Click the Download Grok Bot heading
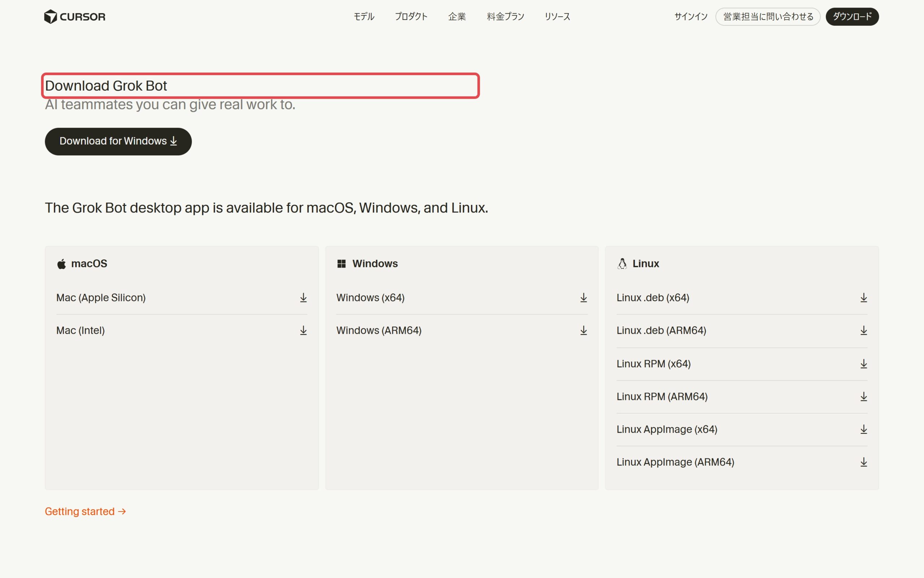Image resolution: width=924 pixels, height=578 pixels. (x=106, y=86)
